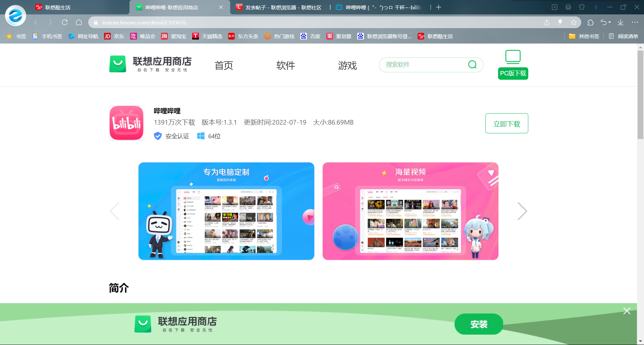644x345 pixels.
Task: Click the Lenovo browser logo icon
Action: [15, 15]
